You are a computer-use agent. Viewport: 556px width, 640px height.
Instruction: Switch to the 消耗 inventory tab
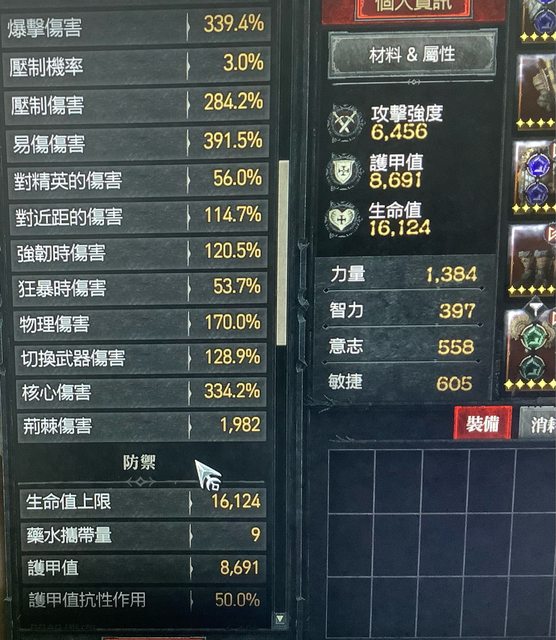(539, 424)
